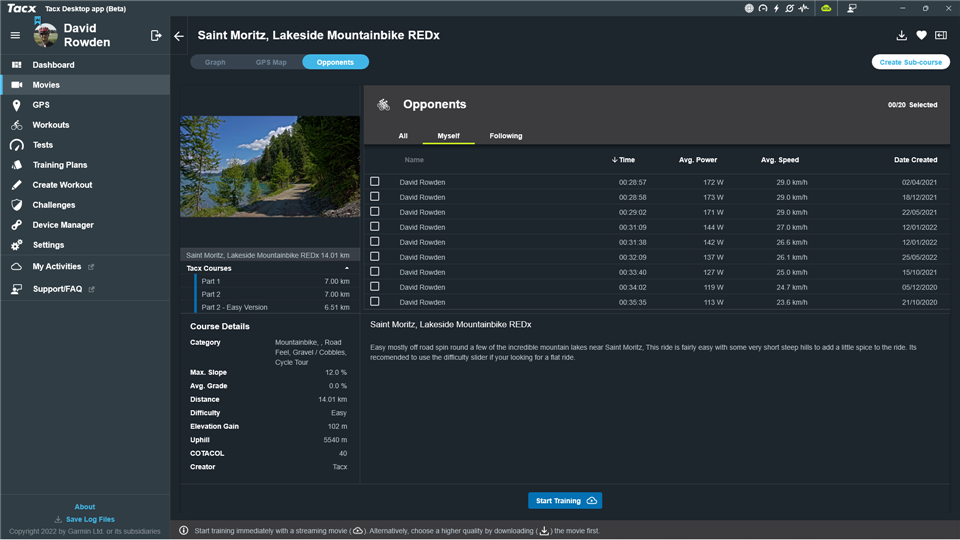Select opponent ride with time 00:35:35
This screenshot has height=540, width=960.
375,302
